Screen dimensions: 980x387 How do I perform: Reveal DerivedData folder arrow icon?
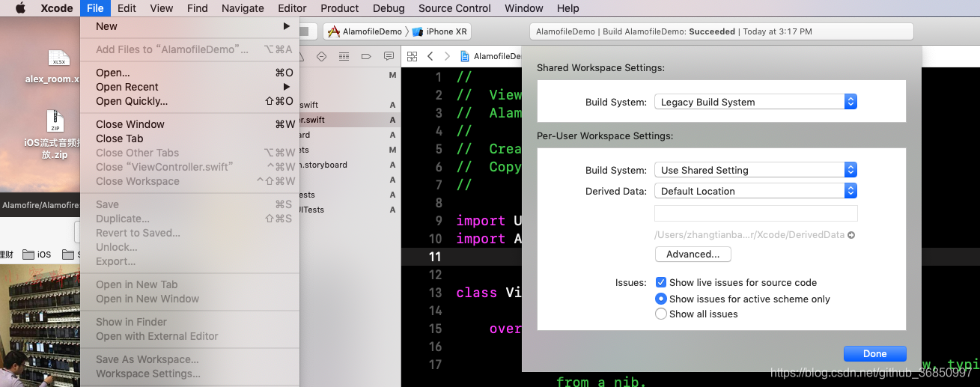pyautogui.click(x=851, y=235)
